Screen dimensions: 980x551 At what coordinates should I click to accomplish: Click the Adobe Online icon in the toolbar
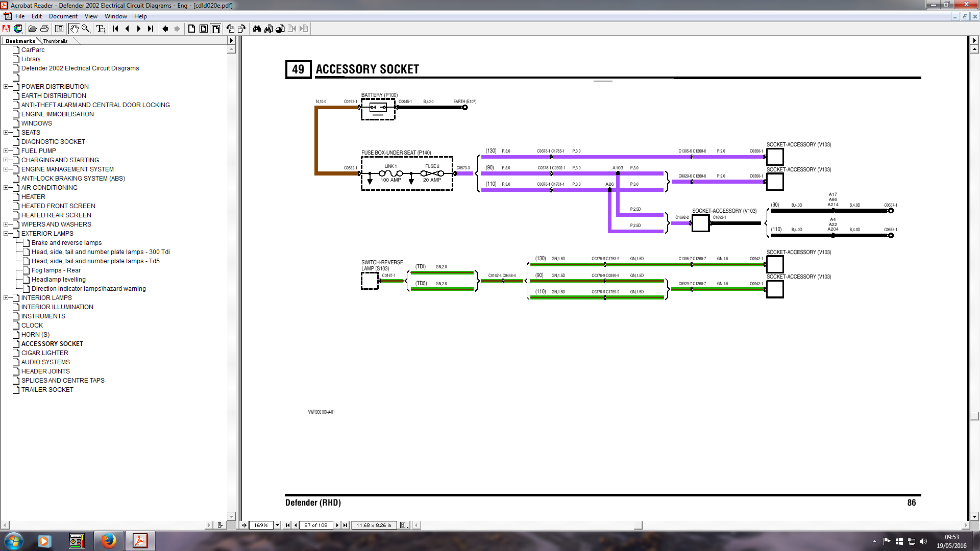point(7,29)
